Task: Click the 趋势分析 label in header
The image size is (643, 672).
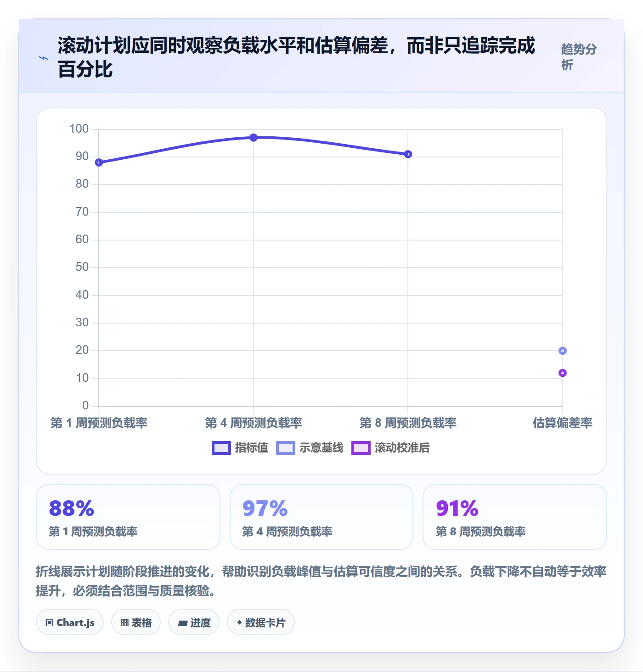Action: pyautogui.click(x=579, y=57)
